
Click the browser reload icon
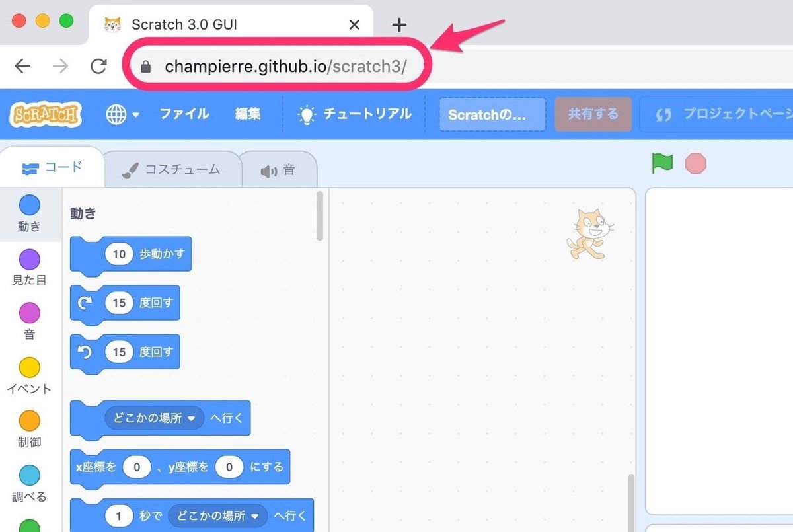100,66
